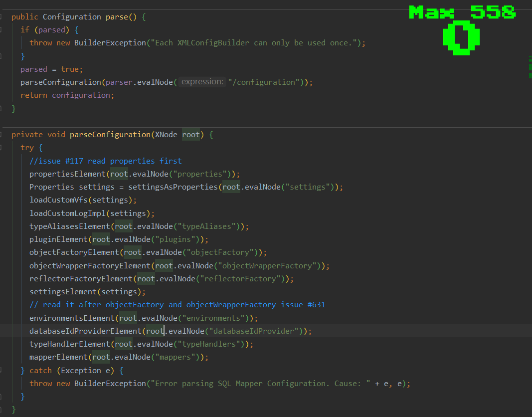Click the "properties" string literal
Screen dimensions: 532x417
tap(200, 174)
